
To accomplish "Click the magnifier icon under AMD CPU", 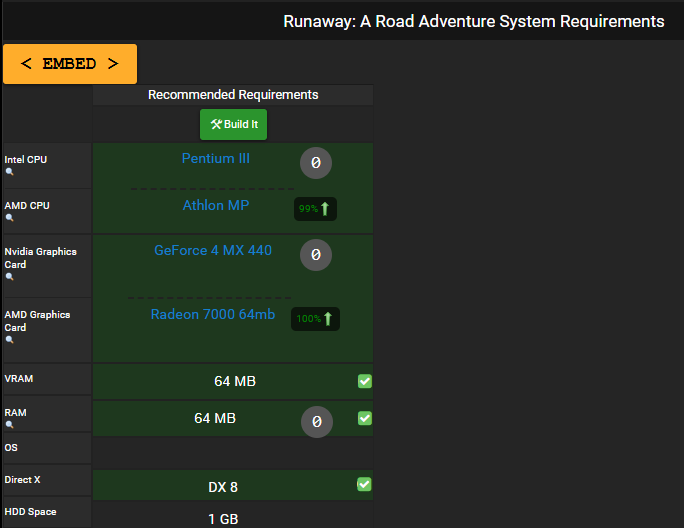I will pyautogui.click(x=9, y=218).
